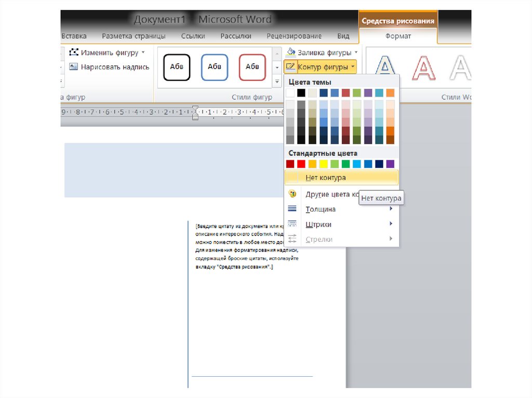
Task: Click the Edit Shape icon (Изменить фигуру)
Action: 74,52
